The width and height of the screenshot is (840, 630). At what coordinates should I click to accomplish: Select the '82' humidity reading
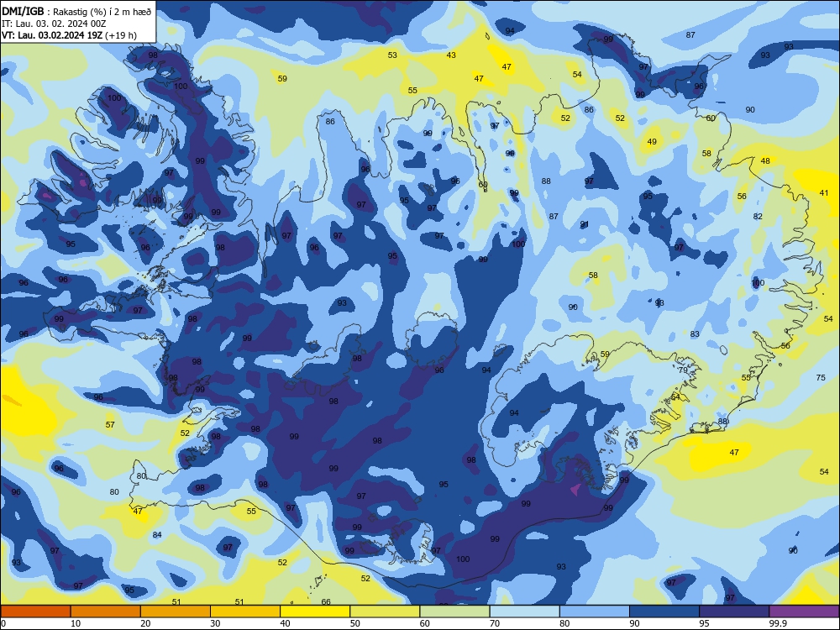[758, 217]
